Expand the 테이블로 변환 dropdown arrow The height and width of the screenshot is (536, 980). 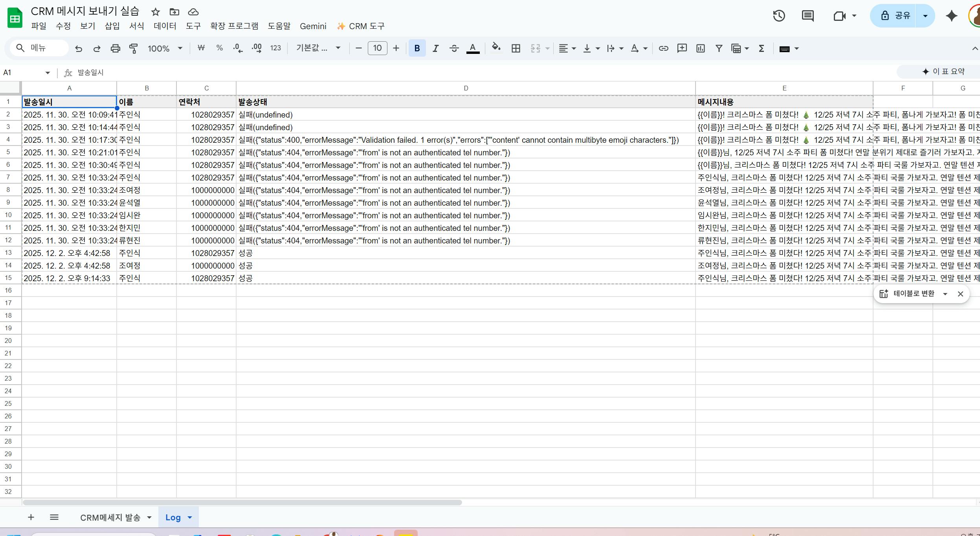point(945,294)
